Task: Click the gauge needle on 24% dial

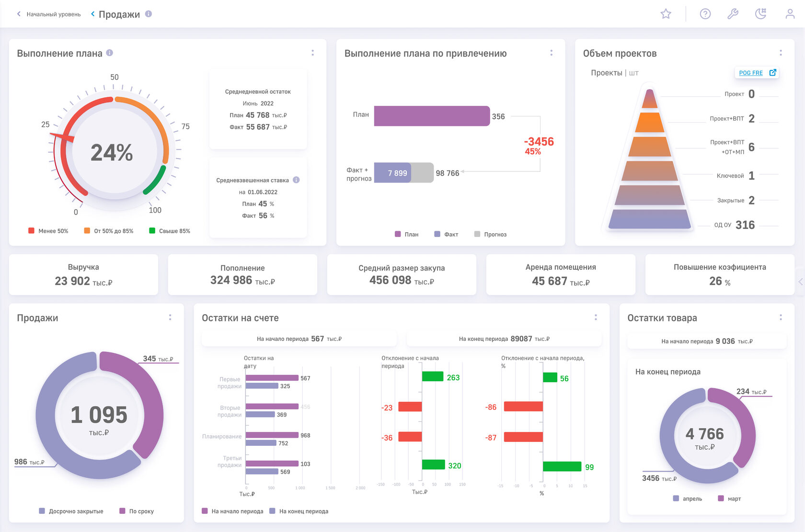Action: point(62,136)
